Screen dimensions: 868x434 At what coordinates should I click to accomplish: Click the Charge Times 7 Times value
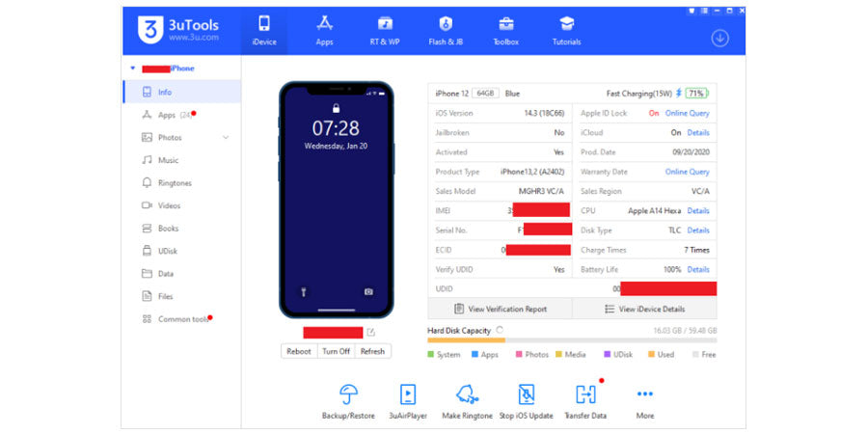(x=696, y=250)
